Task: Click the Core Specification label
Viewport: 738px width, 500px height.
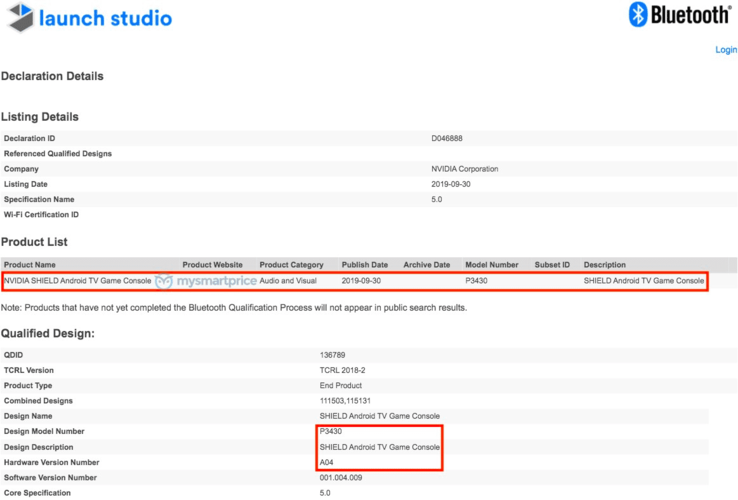Action: point(37,493)
